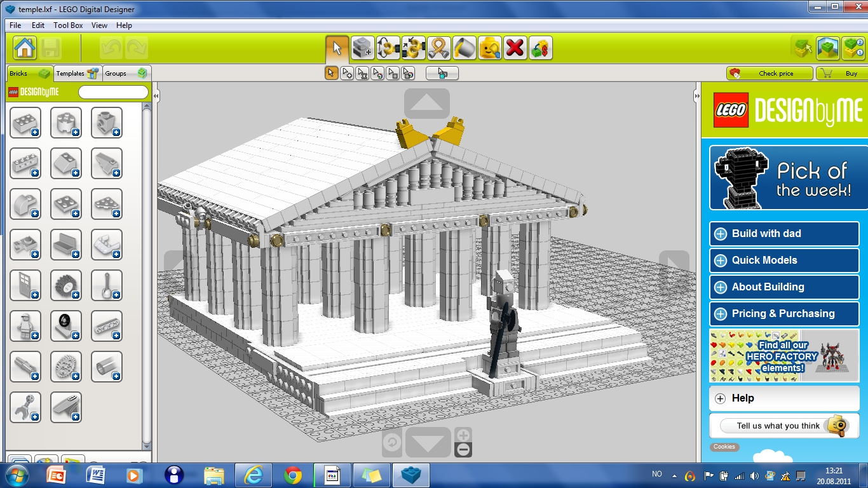
Task: Expand Quick Models section
Action: pyautogui.click(x=784, y=261)
